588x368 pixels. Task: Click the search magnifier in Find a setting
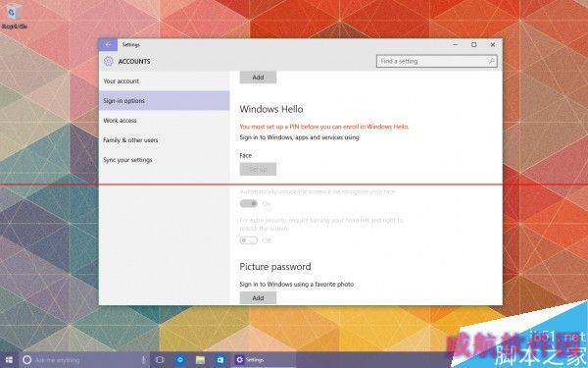tap(491, 61)
